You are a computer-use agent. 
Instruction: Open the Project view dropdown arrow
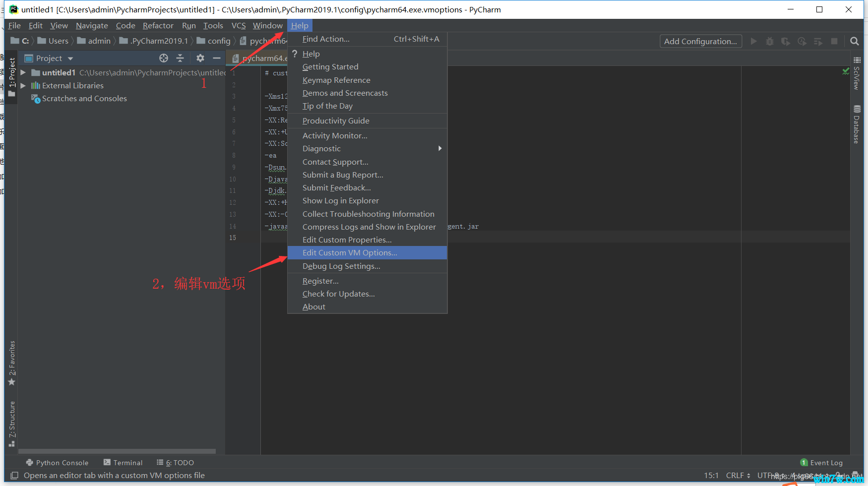pyautogui.click(x=70, y=59)
